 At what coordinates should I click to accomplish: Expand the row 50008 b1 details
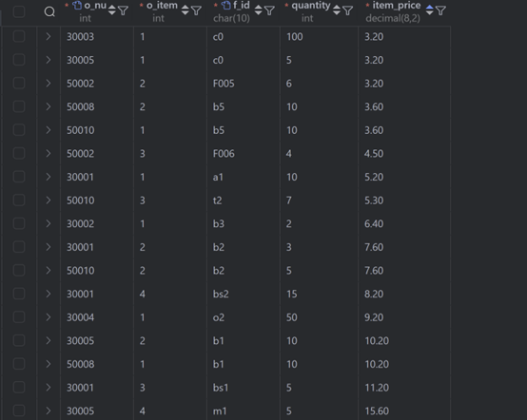[x=49, y=364]
